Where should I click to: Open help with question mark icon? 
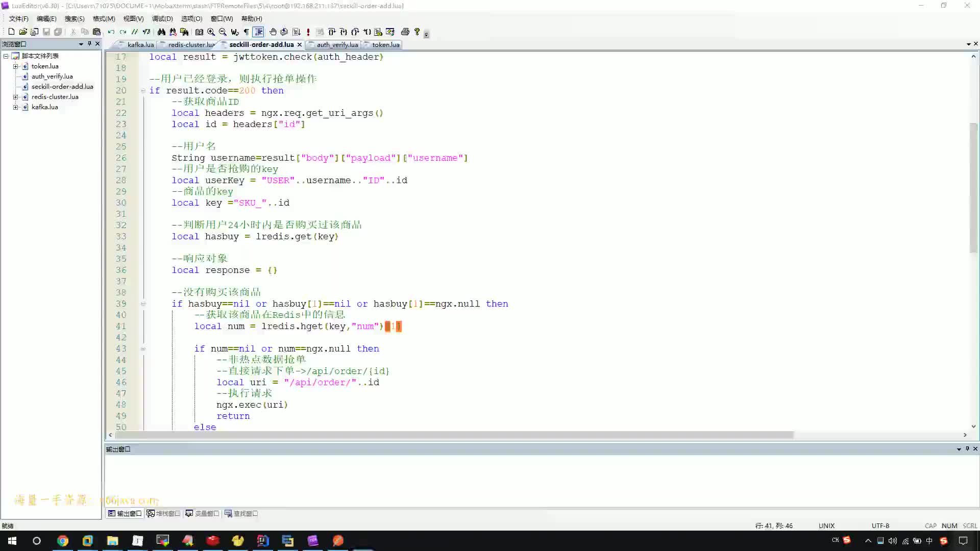coord(417,32)
